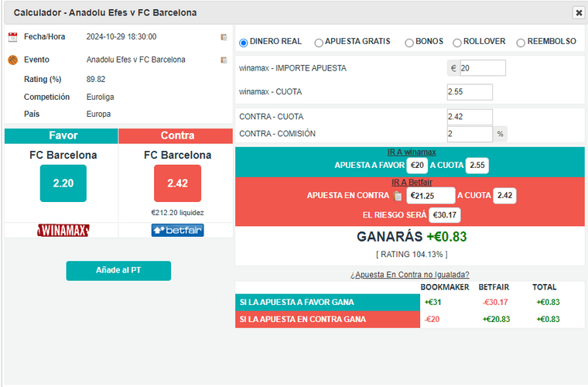Click the Betfair exchange logo
The image size is (588, 387).
(x=177, y=231)
